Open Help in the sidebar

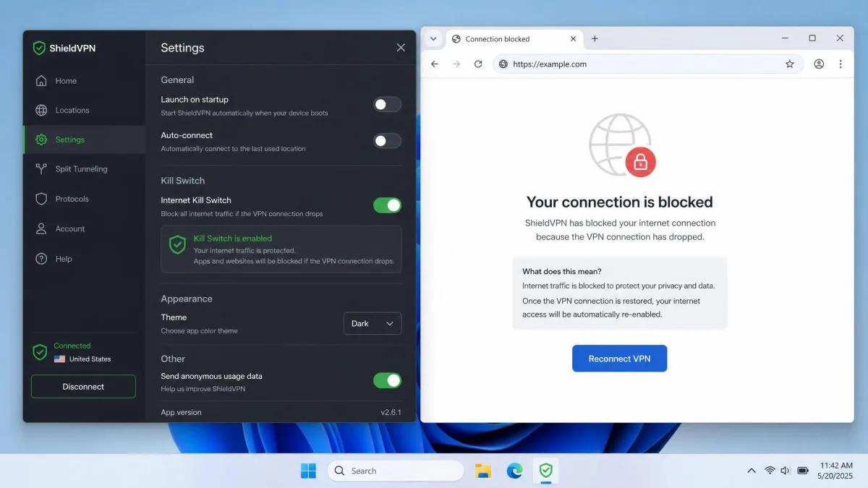tap(84, 259)
